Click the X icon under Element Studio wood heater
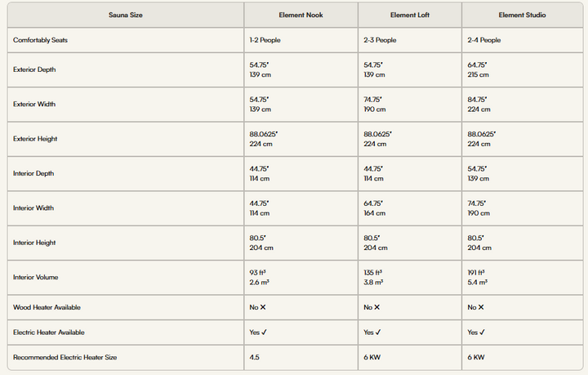588x375 pixels. (x=481, y=307)
